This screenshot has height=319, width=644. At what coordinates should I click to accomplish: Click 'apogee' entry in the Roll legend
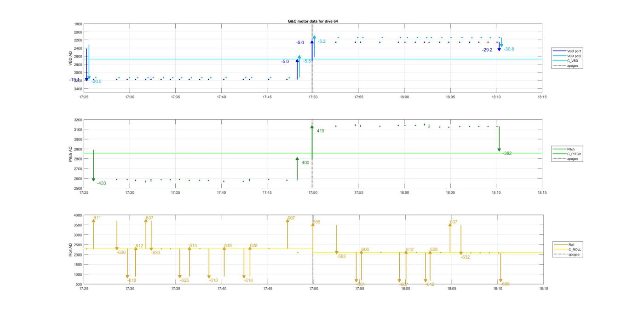coord(574,255)
